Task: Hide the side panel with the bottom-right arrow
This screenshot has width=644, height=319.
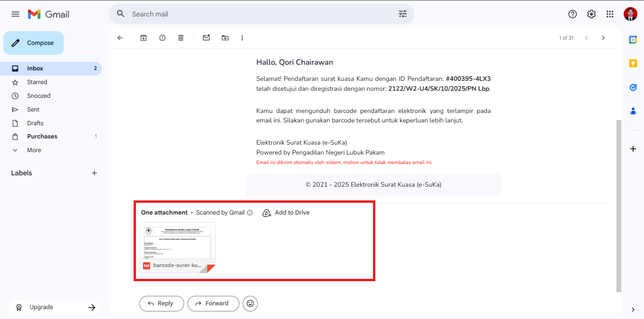Action: pos(633,310)
